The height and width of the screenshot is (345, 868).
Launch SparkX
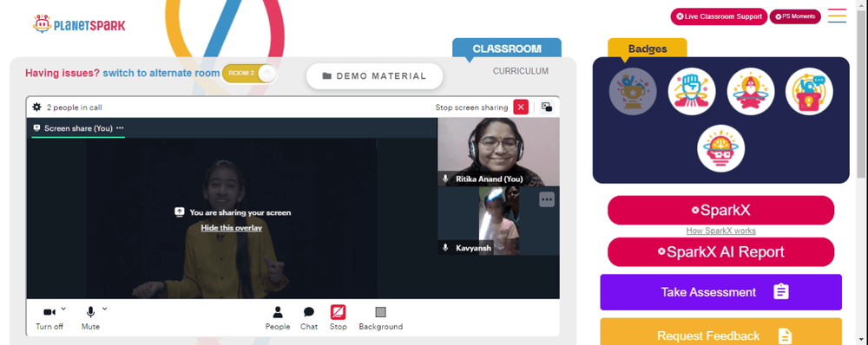pyautogui.click(x=720, y=210)
